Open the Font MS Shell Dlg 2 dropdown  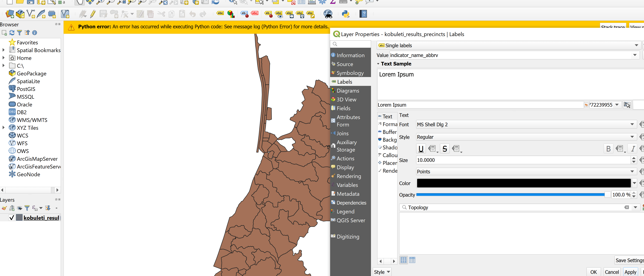click(x=526, y=124)
